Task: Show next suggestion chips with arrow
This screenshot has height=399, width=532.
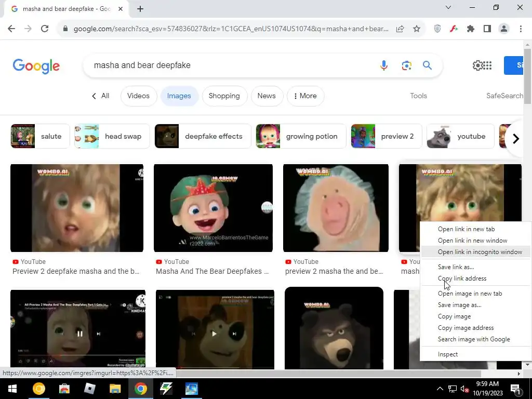Action: 516,138
